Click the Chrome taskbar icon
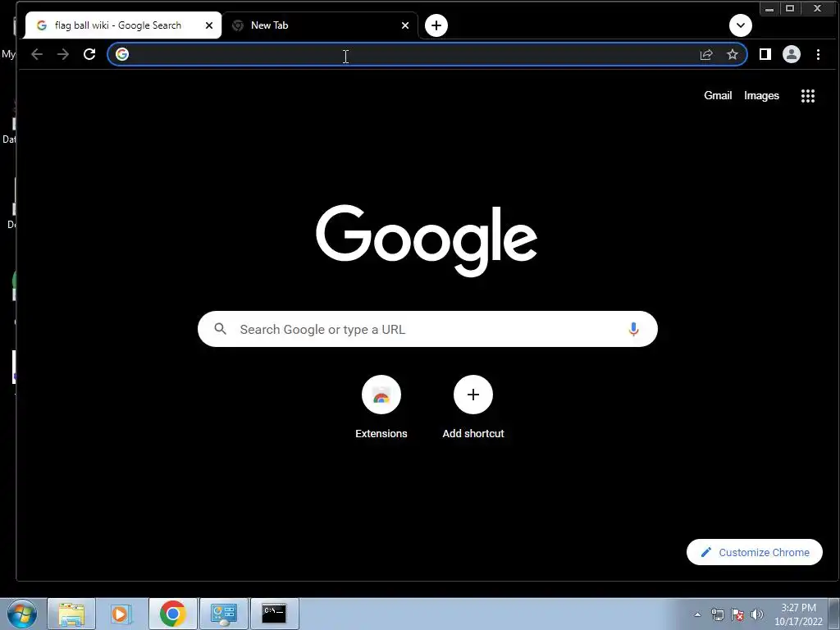The width and height of the screenshot is (840, 630). tap(172, 614)
